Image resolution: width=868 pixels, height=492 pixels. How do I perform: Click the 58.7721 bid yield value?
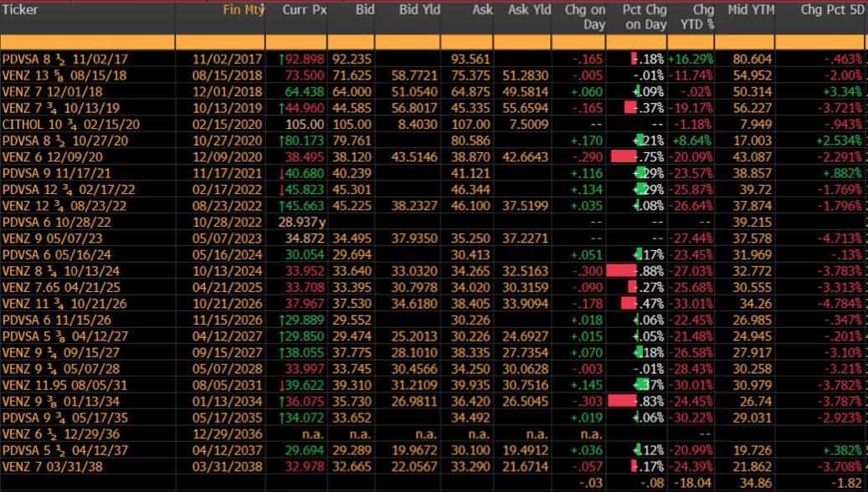point(414,75)
